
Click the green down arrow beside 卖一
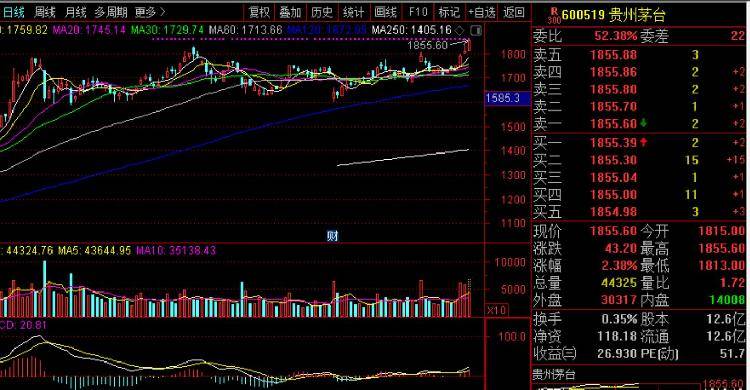pyautogui.click(x=644, y=123)
